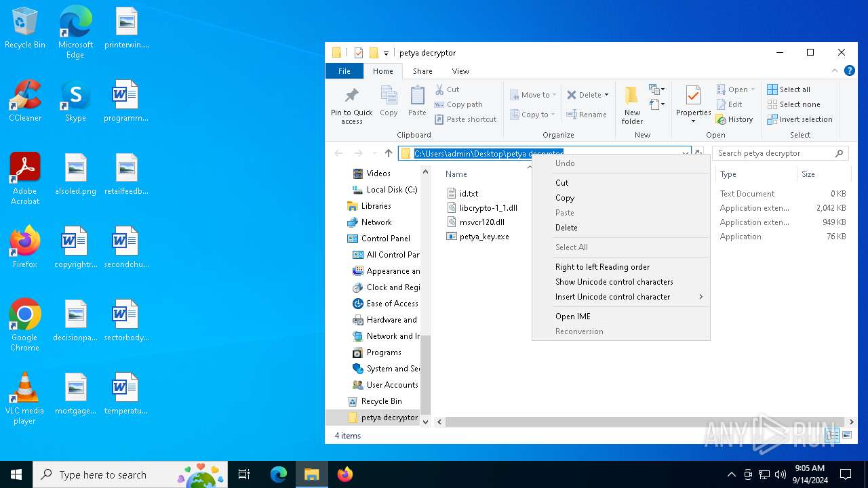Image resolution: width=868 pixels, height=488 pixels.
Task: Click the ribbon Copy icon
Action: coord(389,102)
